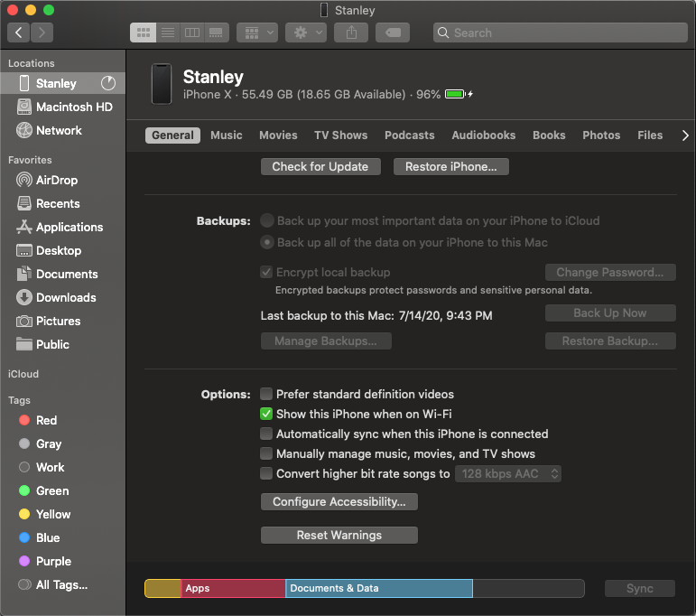Open Macintosh HD in sidebar
Viewport: 696px width, 616px height.
(x=62, y=107)
